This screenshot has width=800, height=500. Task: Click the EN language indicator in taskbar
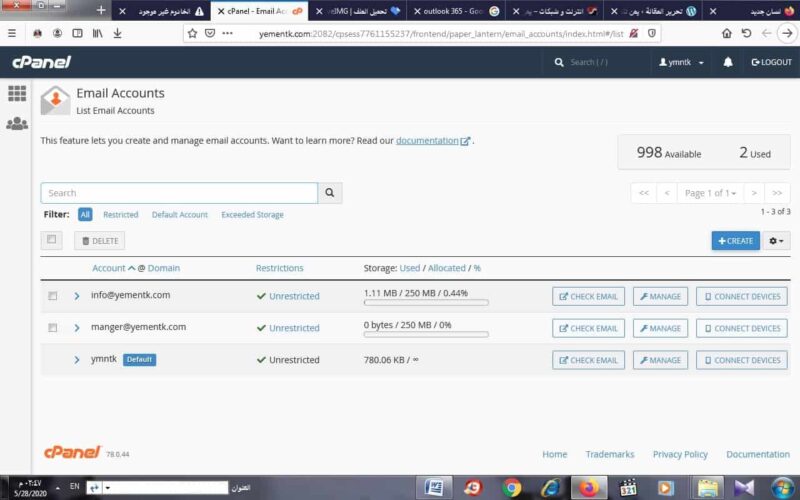point(74,486)
